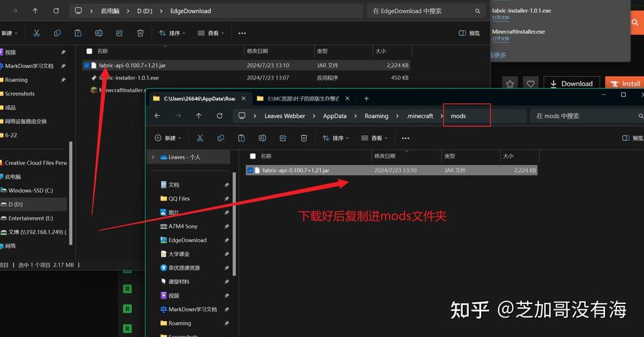Toggle checkbox of fabric-api jar in mods
The width and height of the screenshot is (644, 337).
click(250, 170)
